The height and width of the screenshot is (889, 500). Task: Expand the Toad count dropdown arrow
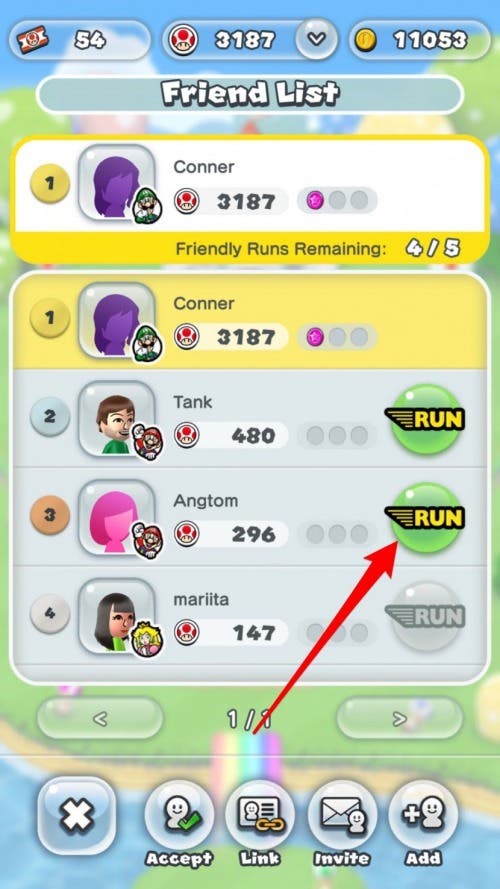click(317, 39)
